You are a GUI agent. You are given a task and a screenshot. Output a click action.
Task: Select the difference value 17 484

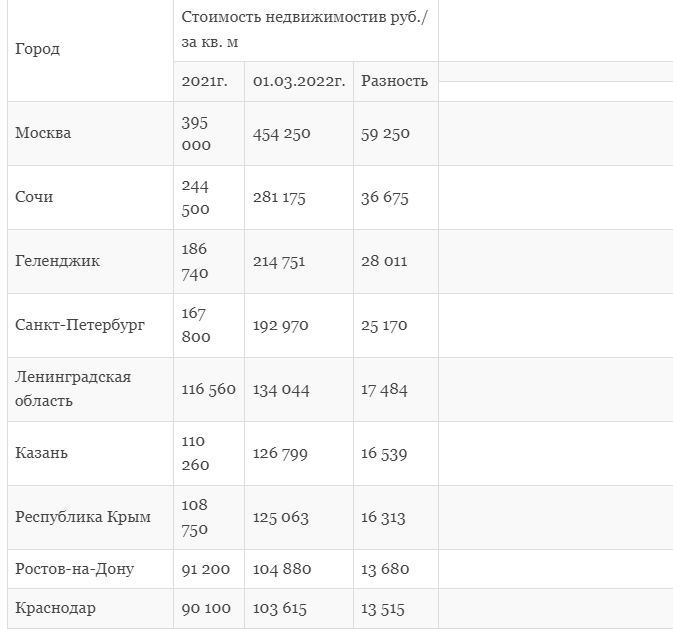(384, 389)
